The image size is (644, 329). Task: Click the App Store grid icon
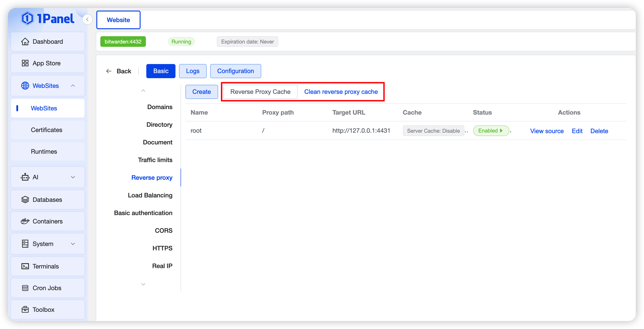(25, 63)
